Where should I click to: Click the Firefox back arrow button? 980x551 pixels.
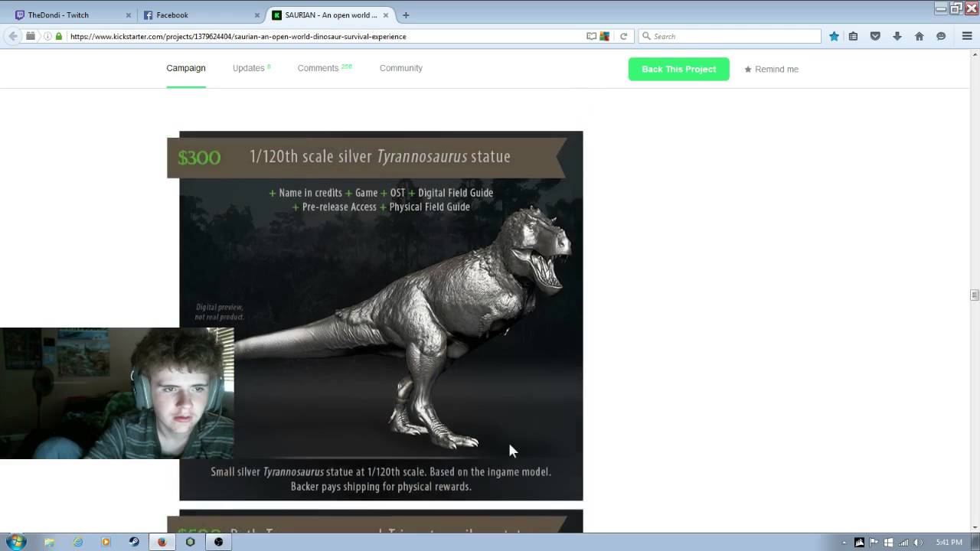click(x=13, y=36)
